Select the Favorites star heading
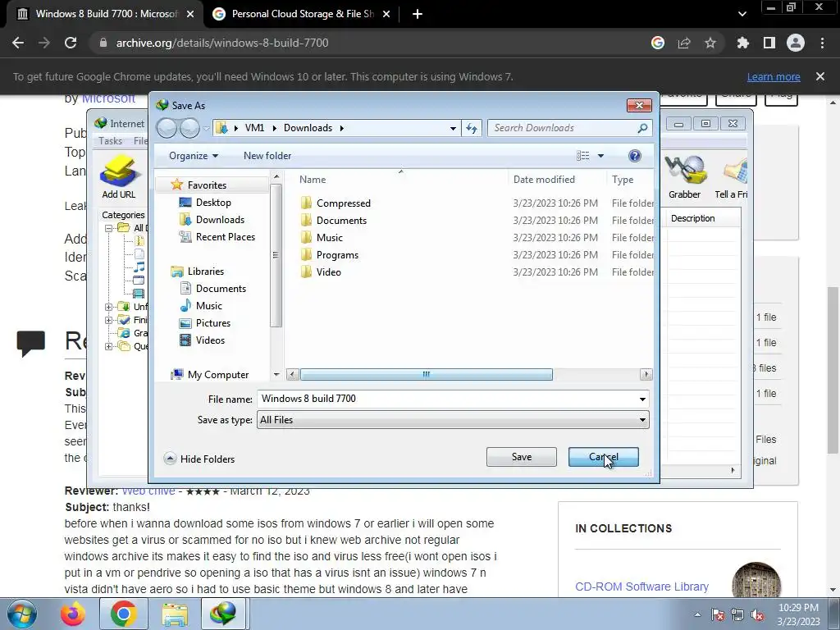This screenshot has width=840, height=630. (207, 185)
